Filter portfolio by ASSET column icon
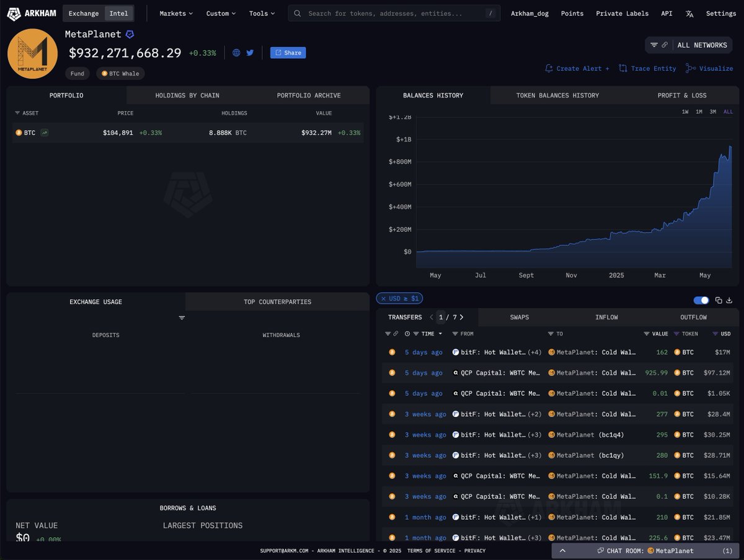 pyautogui.click(x=17, y=113)
